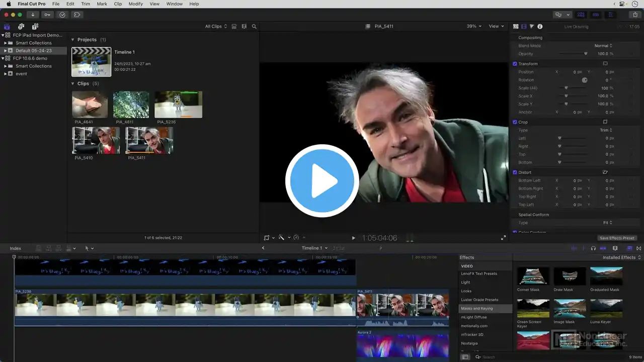Select the PIA_4811 clip thumbnail
This screenshot has height=362, width=644.
coord(131,105)
